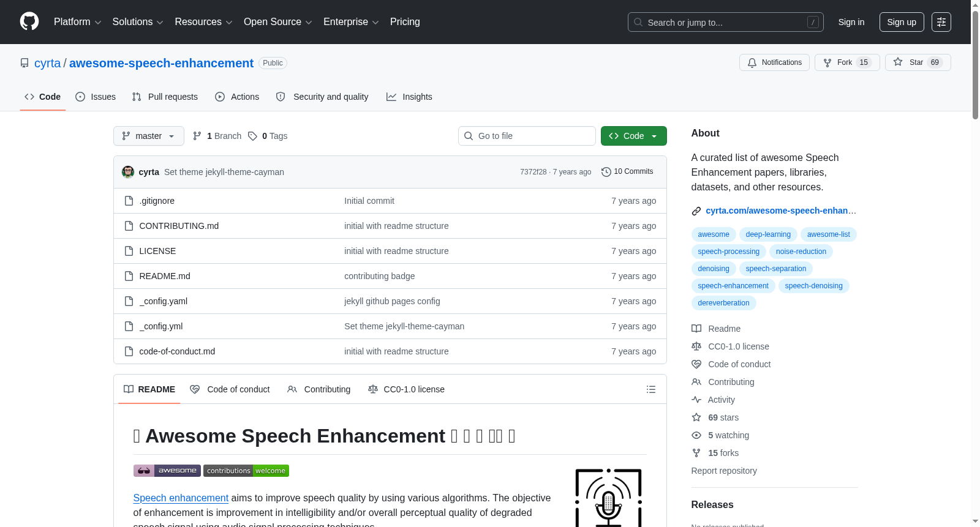This screenshot has height=527, width=980.
Task: Click the clock history icon beside 10 Commits
Action: click(x=606, y=172)
